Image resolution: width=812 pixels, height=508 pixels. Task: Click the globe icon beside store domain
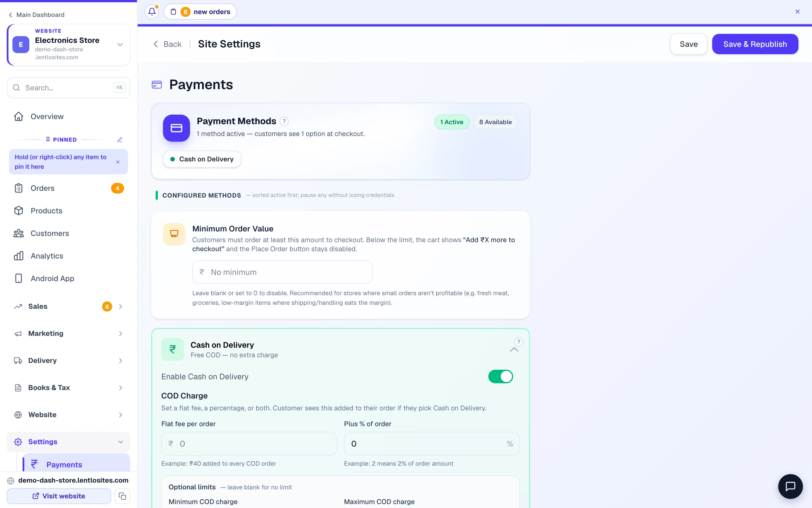11,480
